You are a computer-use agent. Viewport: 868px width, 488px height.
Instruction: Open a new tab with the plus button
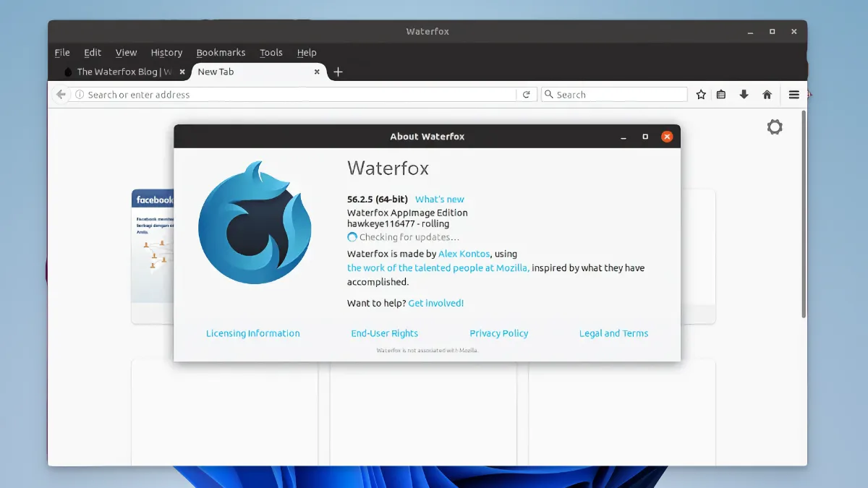339,72
